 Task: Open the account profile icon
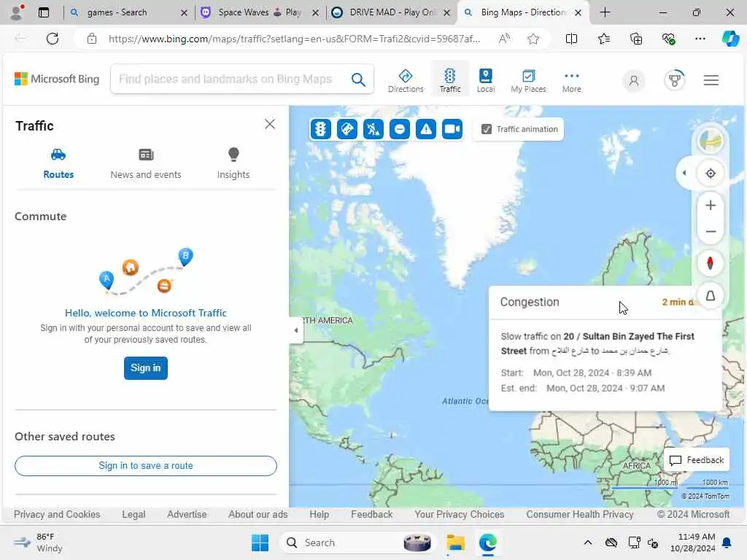pos(634,80)
